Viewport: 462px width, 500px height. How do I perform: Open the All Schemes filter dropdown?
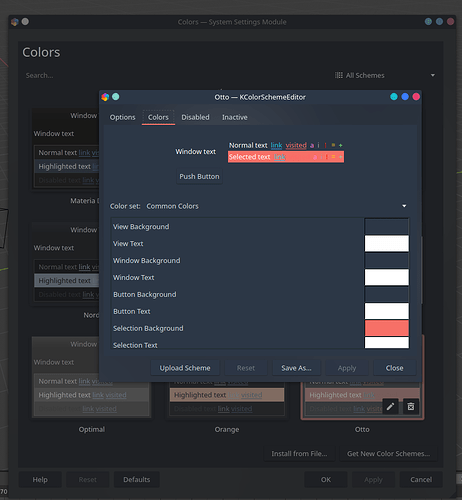[385, 75]
